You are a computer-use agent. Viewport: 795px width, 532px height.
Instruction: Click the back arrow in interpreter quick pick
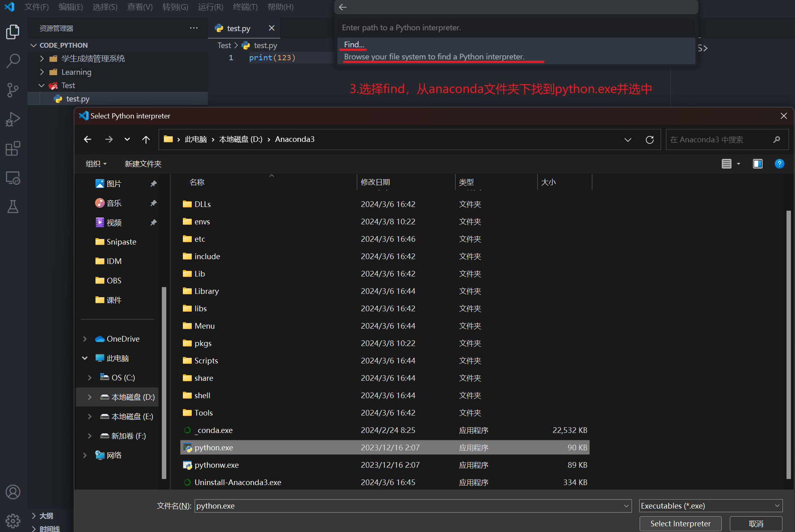343,7
